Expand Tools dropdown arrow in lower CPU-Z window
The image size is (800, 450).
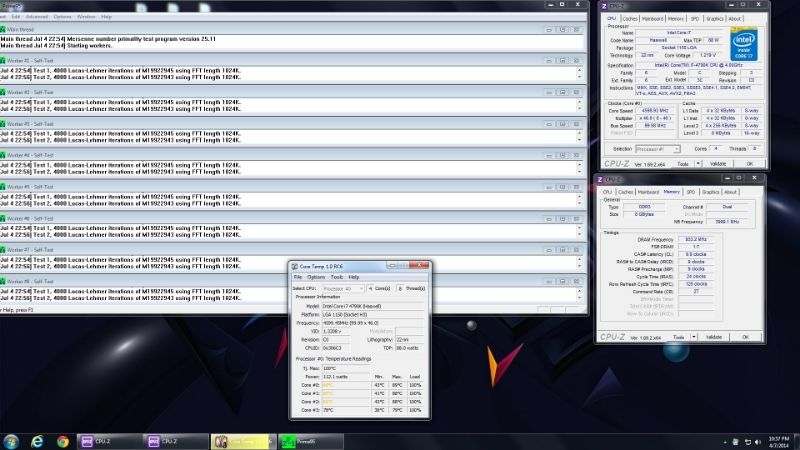[x=694, y=337]
